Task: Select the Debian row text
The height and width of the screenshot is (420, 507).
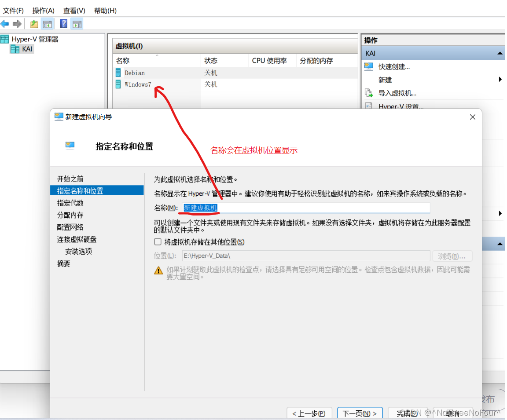Action: click(x=135, y=73)
